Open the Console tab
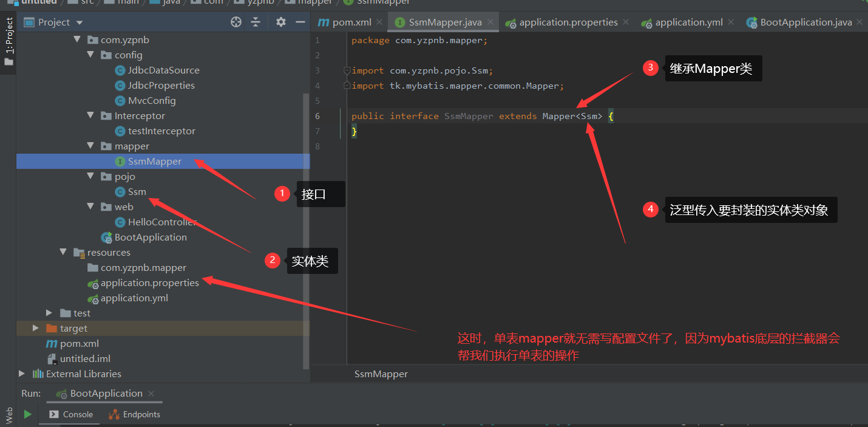Image resolution: width=868 pixels, height=427 pixels. [72, 414]
